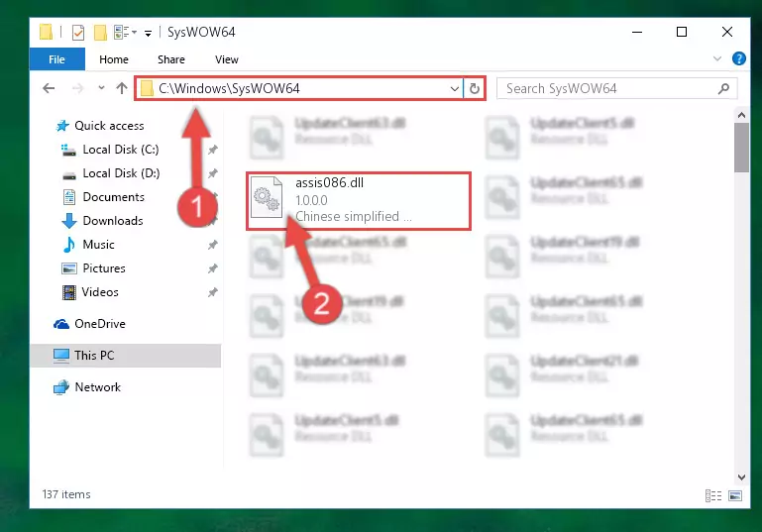Viewport: 762px width, 532px height.
Task: Open the Share ribbon tab
Action: click(171, 59)
